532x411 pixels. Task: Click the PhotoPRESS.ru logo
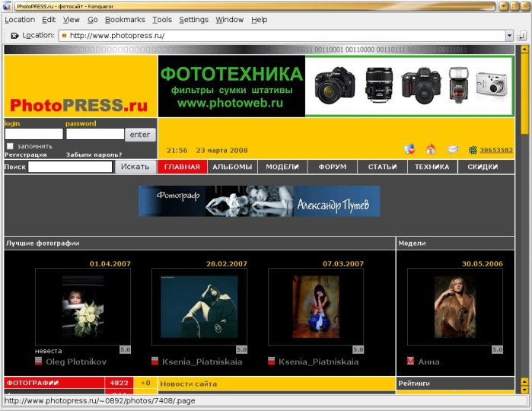(x=78, y=105)
